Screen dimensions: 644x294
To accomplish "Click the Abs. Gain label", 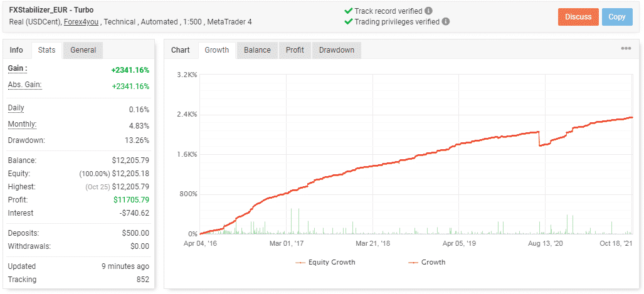I will [24, 85].
